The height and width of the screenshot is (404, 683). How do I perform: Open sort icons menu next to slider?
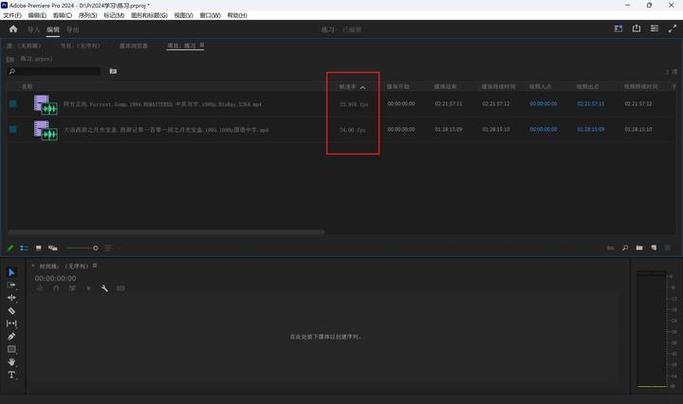[x=108, y=248]
